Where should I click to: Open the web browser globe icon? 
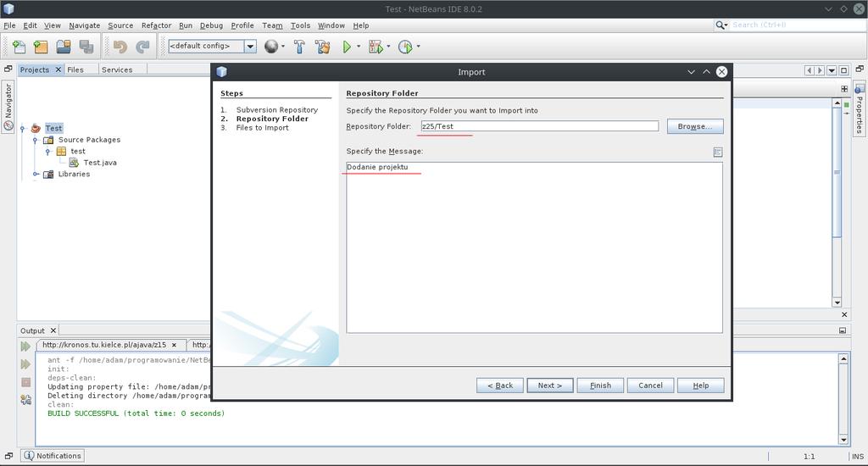click(x=270, y=47)
